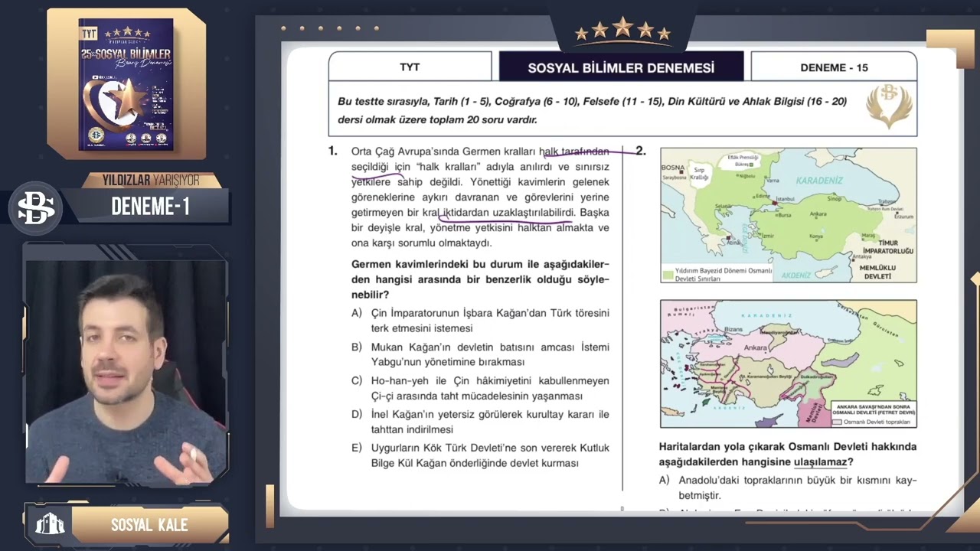Image resolution: width=980 pixels, height=551 pixels.
Task: Click the five stars decoration at top
Action: 622,30
